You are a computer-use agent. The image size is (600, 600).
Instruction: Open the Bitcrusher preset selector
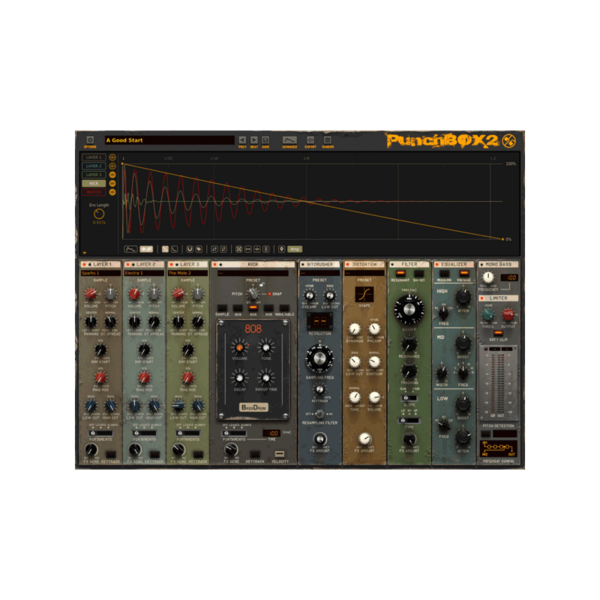point(320,273)
